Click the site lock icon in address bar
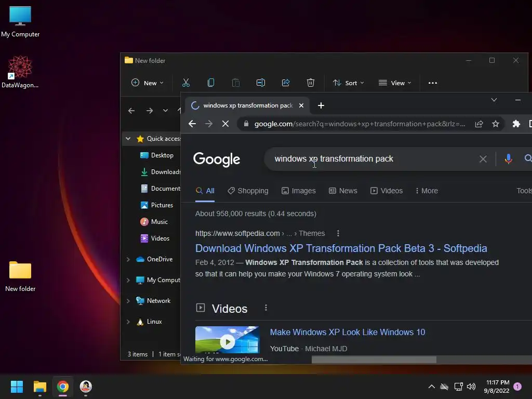The height and width of the screenshot is (399, 532). tap(246, 124)
